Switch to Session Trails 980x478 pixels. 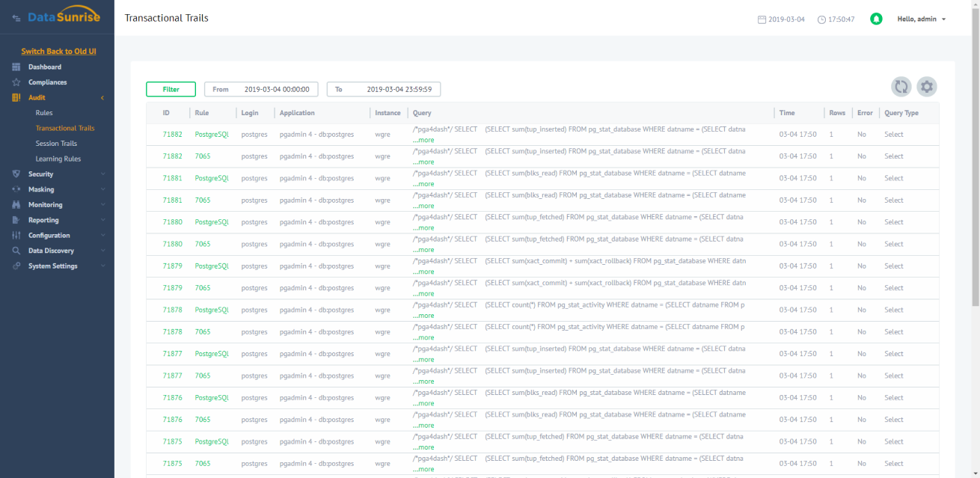(x=55, y=143)
